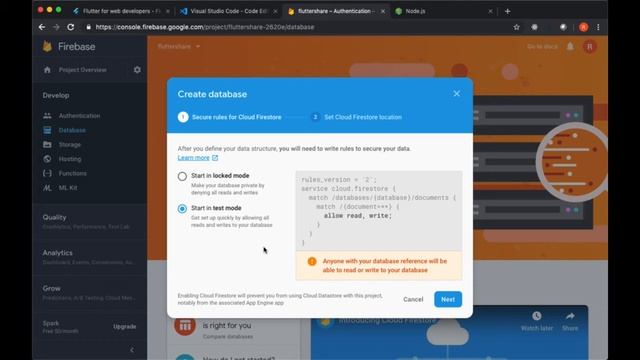Click step 2 Set Cloud Firestore location

pyautogui.click(x=356, y=117)
